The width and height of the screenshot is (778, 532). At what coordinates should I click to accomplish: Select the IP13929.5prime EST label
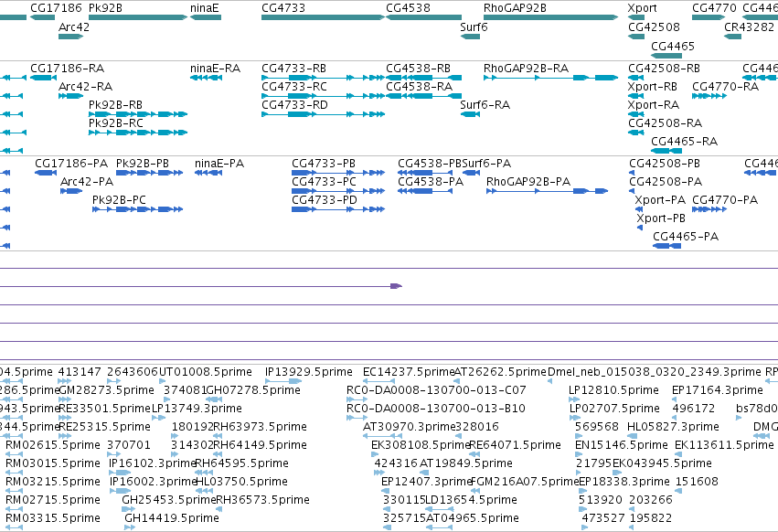[309, 372]
